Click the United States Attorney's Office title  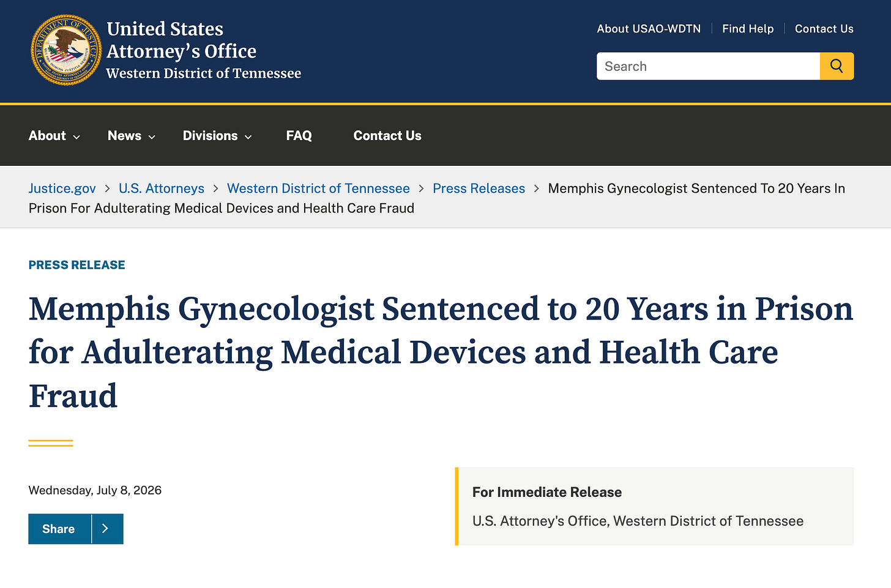[182, 40]
